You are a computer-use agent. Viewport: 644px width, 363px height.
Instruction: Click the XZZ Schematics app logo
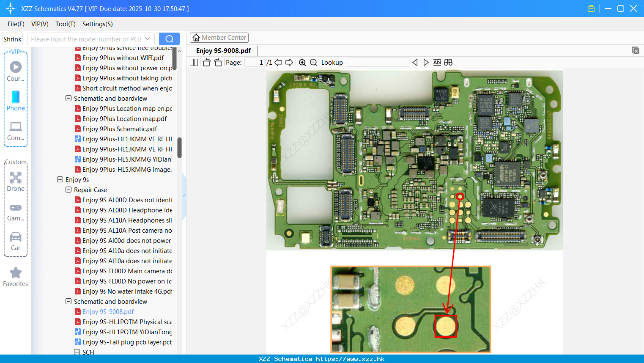[x=10, y=8]
